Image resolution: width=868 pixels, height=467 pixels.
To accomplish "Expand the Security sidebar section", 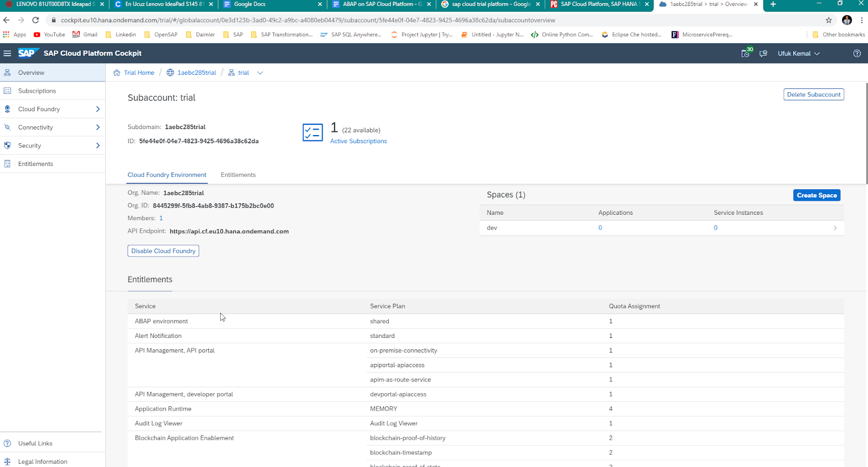I will coord(98,145).
